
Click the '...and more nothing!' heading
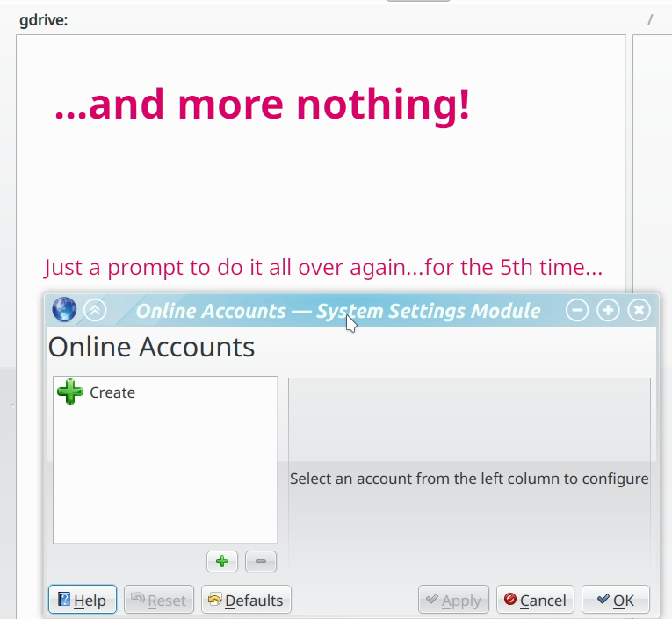pos(262,105)
